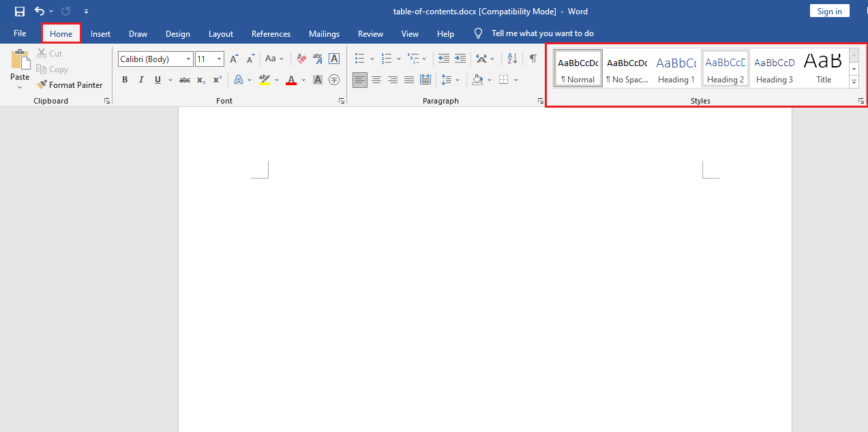Click the Enclose Characters icon
868x432 pixels.
coord(334,80)
